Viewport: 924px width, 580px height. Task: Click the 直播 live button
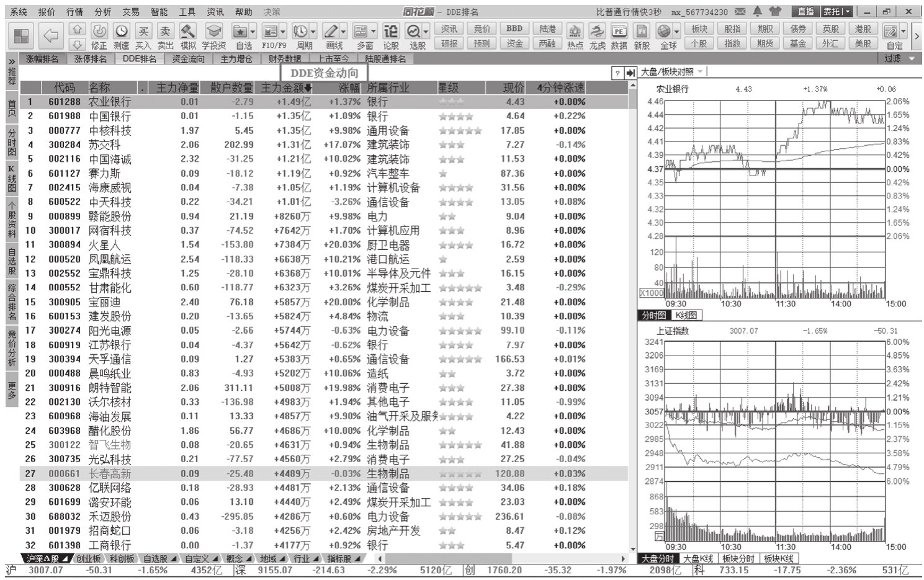[806, 11]
